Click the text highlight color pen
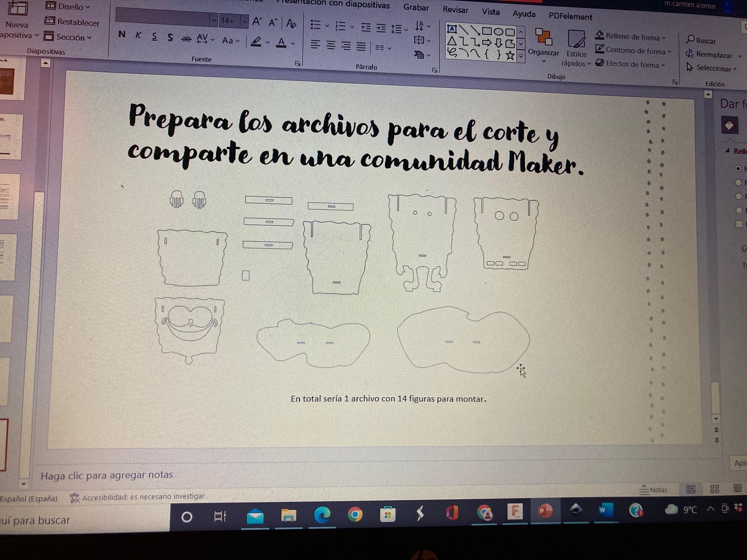 pos(256,42)
